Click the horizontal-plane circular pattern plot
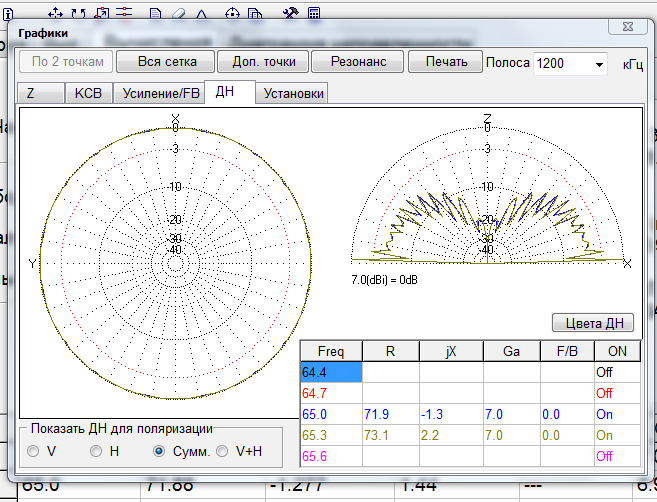Image resolution: width=657 pixels, height=502 pixels. click(175, 263)
